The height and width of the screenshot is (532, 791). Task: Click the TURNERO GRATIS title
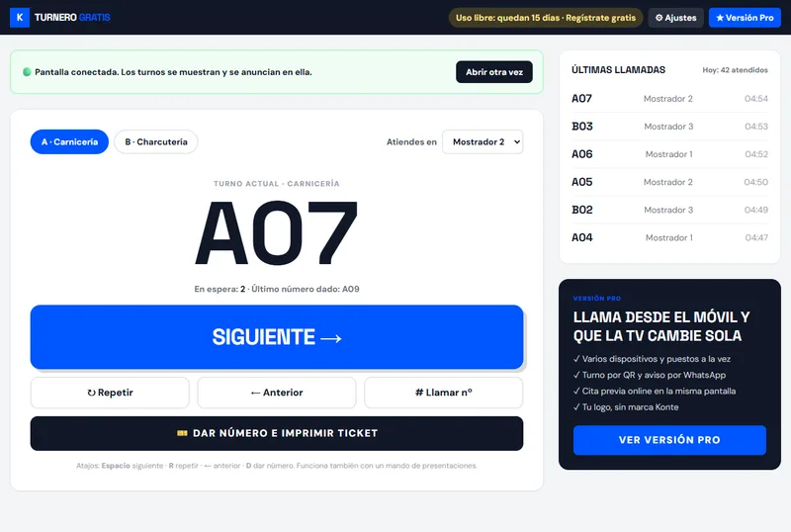pos(72,18)
